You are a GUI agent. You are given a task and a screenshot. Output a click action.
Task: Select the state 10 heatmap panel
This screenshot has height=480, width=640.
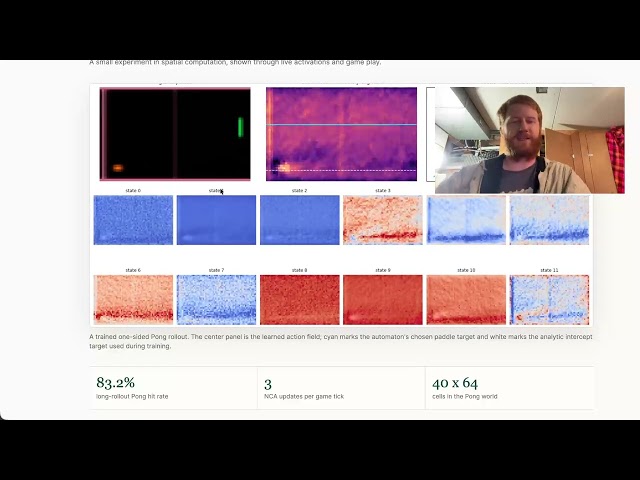[466, 300]
